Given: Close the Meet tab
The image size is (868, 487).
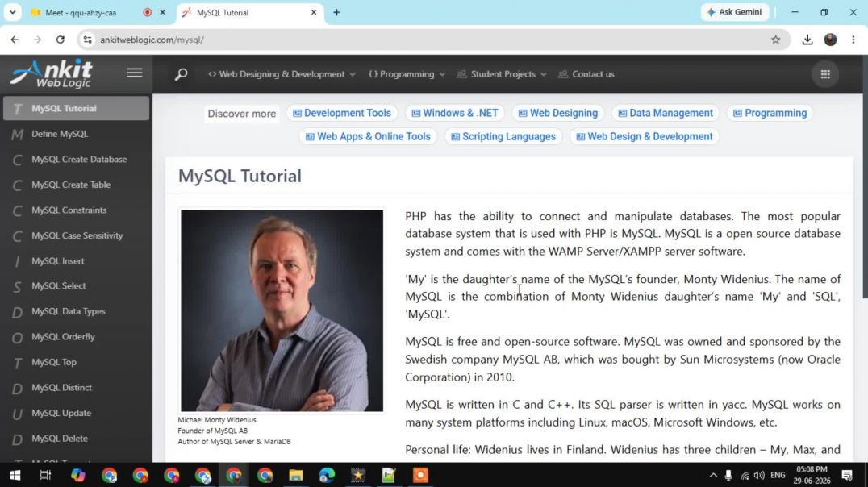Looking at the screenshot, I should point(163,12).
